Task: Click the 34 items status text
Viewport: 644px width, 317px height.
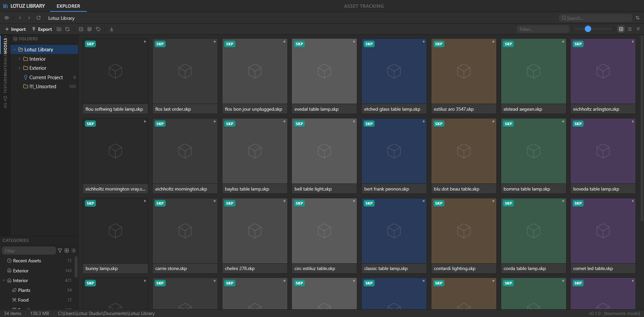Action: [12, 313]
